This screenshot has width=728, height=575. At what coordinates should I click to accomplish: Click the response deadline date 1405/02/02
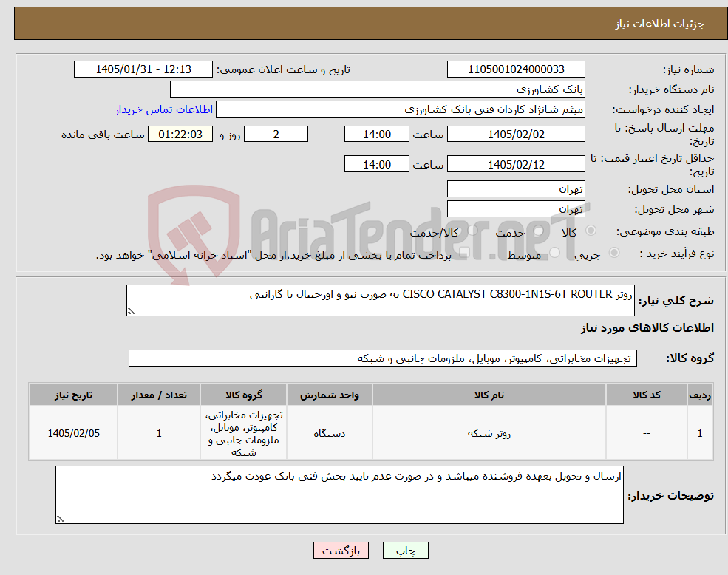click(x=516, y=135)
